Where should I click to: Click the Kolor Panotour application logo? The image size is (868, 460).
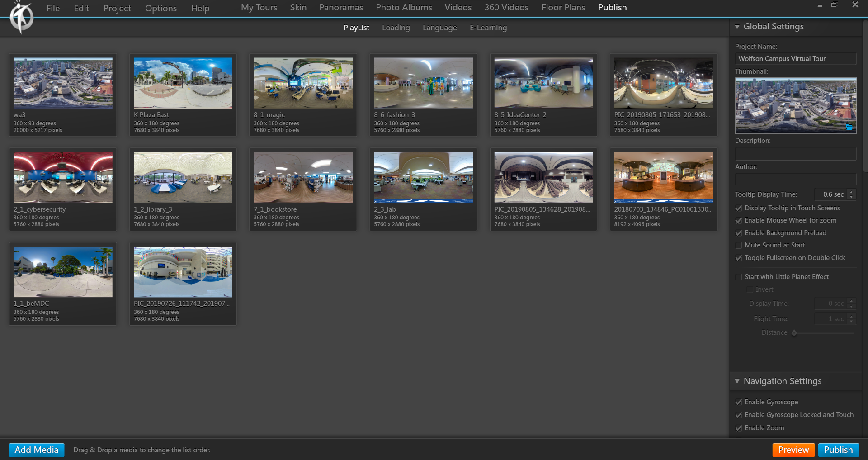point(22,17)
